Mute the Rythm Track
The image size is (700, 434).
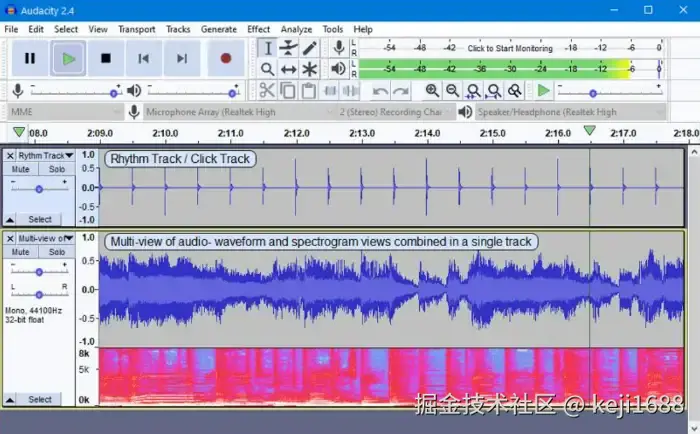coord(21,169)
